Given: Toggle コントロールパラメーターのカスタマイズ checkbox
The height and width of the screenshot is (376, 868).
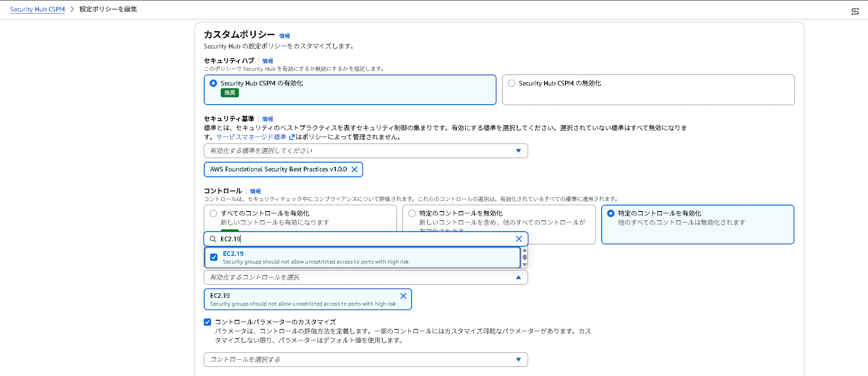Looking at the screenshot, I should (x=207, y=322).
